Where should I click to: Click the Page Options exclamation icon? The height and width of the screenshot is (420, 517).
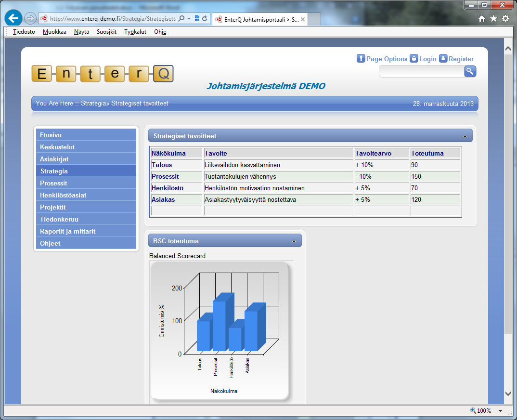[361, 58]
